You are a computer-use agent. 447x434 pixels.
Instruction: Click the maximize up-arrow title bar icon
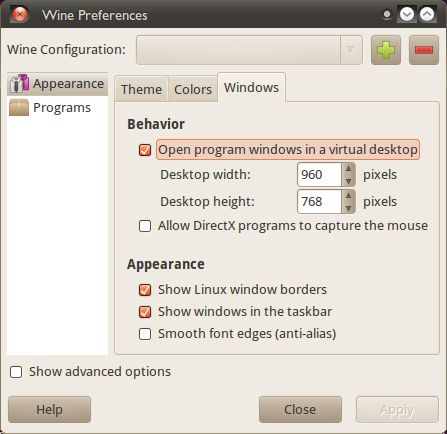tap(427, 14)
